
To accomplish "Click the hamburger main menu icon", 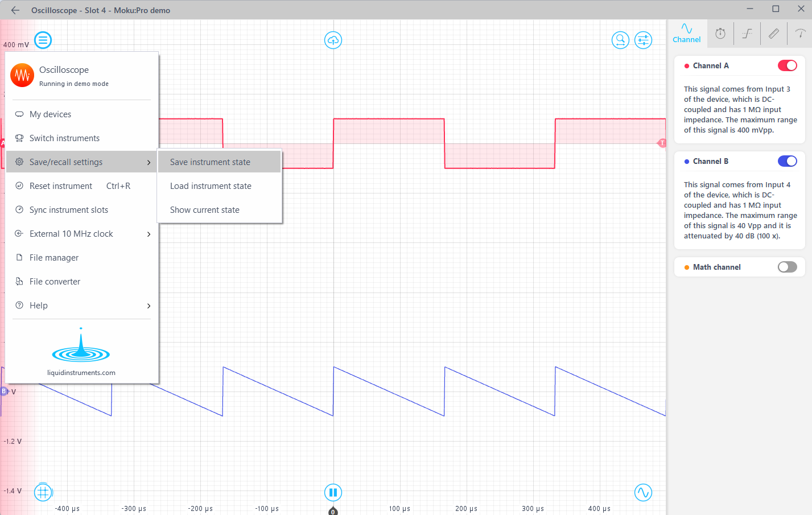I will (x=43, y=40).
